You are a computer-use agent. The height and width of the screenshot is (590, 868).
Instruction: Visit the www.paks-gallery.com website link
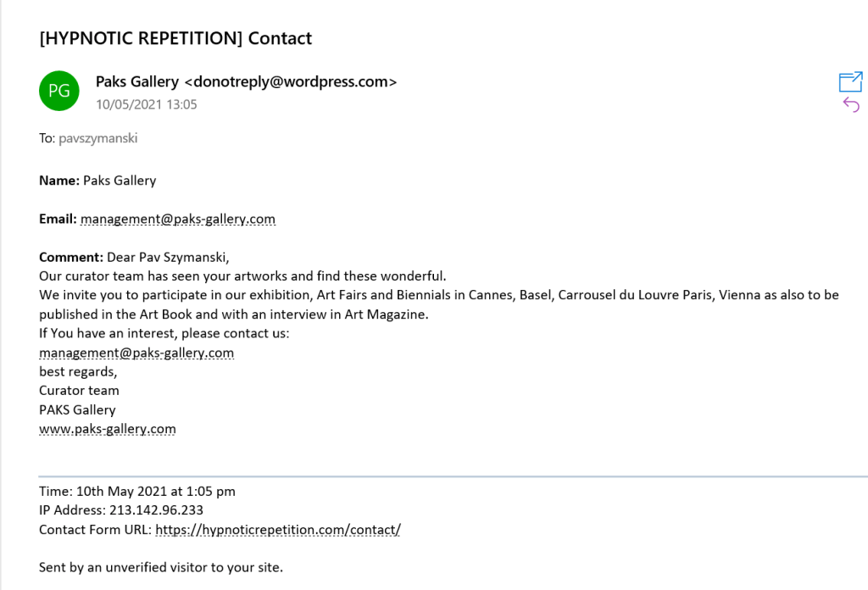pos(108,429)
